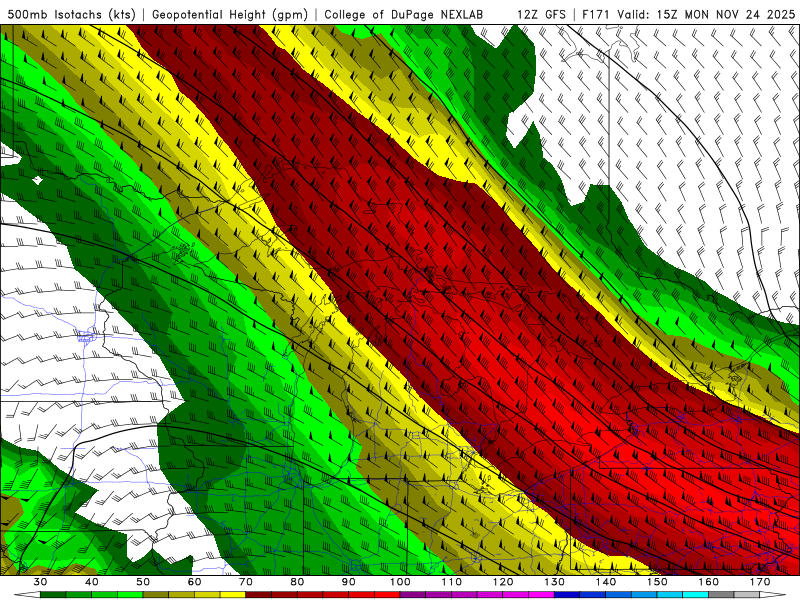Viewport: 800px width, 600px height.
Task: Click the cyan legend swatch ending at 160
Action: (695, 594)
